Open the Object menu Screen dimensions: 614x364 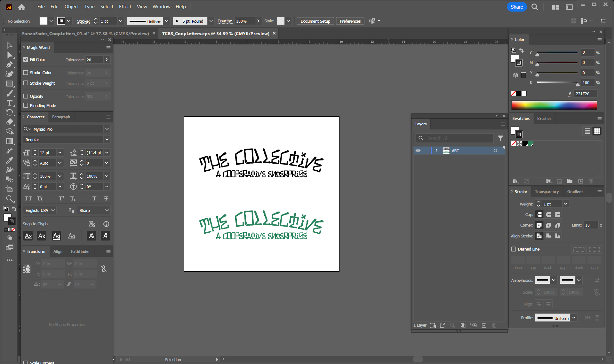tap(72, 7)
